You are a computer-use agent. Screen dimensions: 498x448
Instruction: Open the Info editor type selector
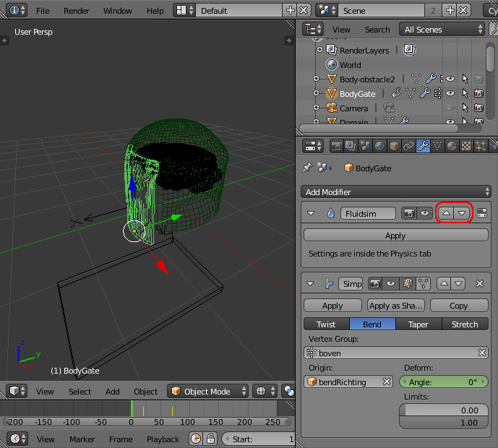click(x=17, y=11)
